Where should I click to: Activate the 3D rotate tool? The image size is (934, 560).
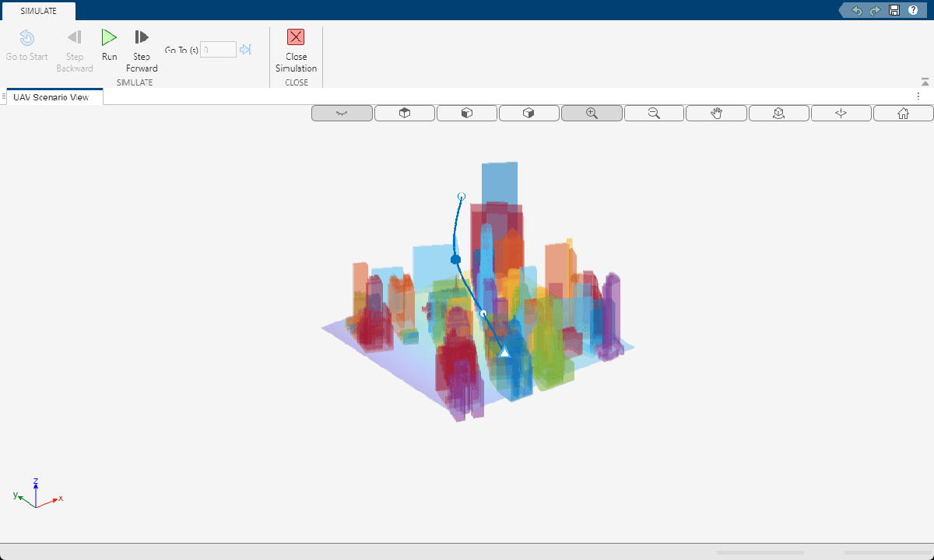click(x=778, y=114)
